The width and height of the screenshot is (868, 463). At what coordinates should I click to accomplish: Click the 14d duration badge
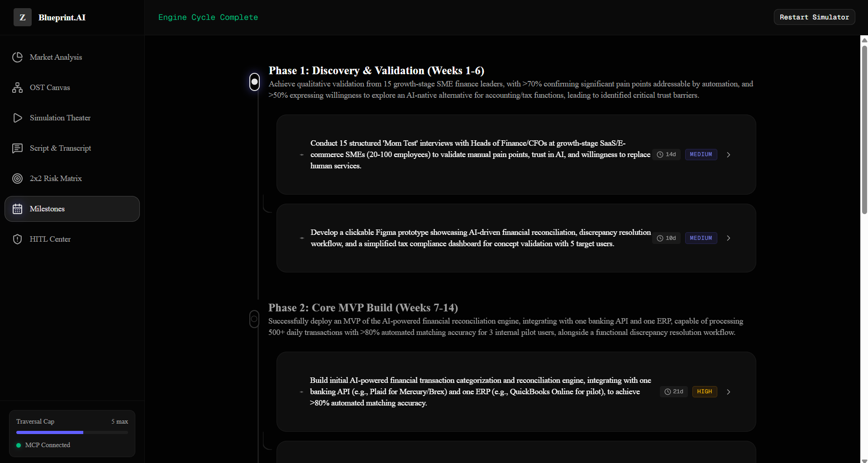coord(666,155)
